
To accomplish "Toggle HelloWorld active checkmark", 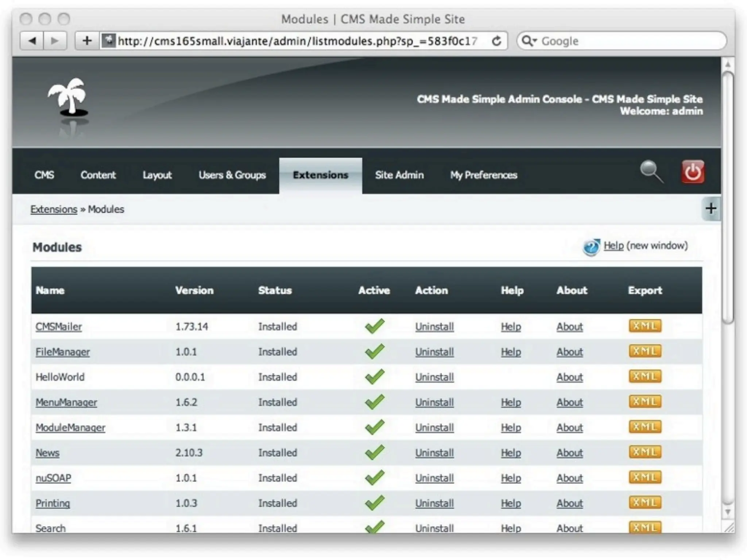I will pos(375,376).
